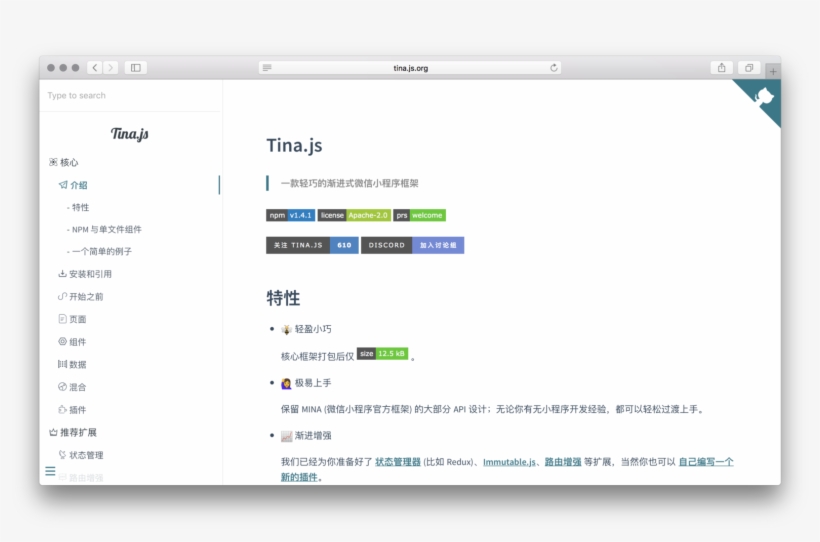The height and width of the screenshot is (542, 820).
Task: Open the 状态管理器 link in text
Action: tap(398, 461)
